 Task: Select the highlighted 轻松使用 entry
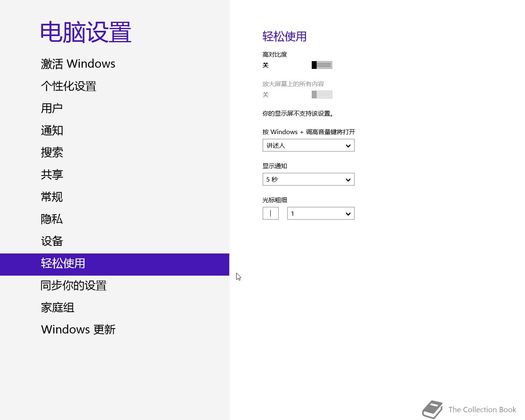pos(114,265)
